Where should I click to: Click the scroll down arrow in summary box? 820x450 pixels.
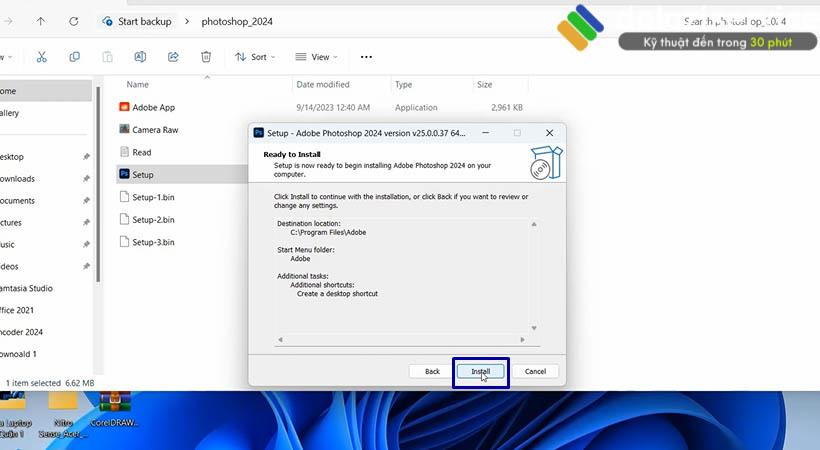534,328
